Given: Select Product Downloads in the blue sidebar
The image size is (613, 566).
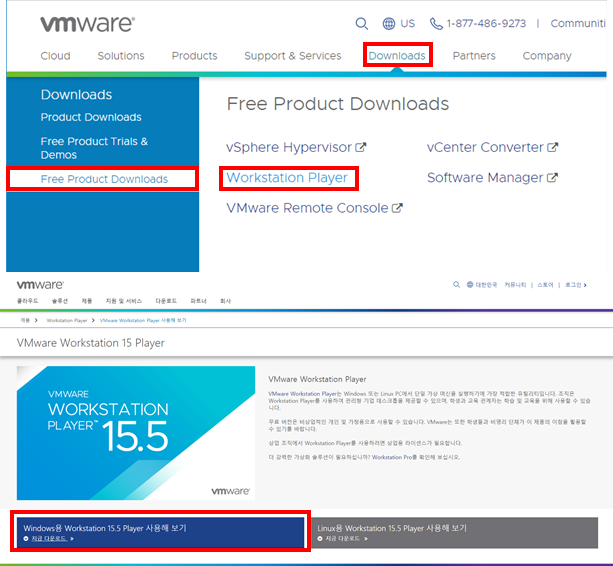Looking at the screenshot, I should click(91, 117).
